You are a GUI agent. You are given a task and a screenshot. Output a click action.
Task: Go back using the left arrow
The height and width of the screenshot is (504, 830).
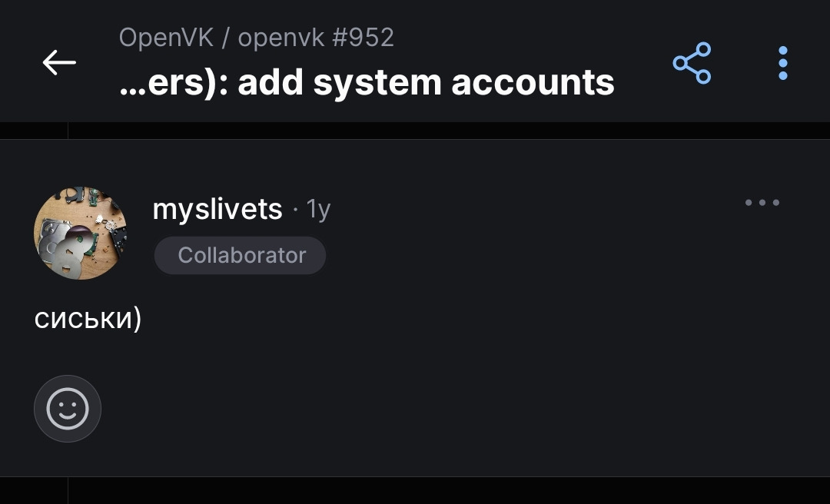(x=58, y=62)
